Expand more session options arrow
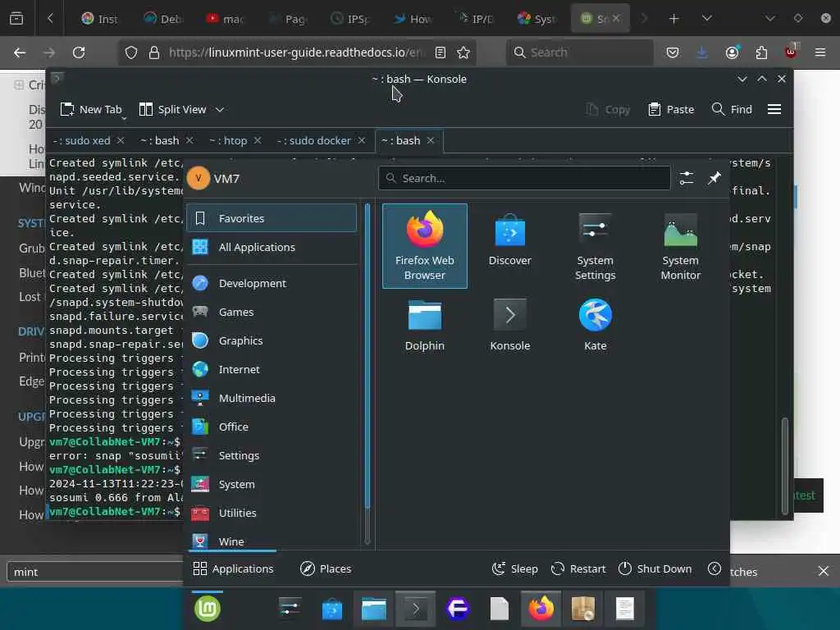 tap(714, 569)
